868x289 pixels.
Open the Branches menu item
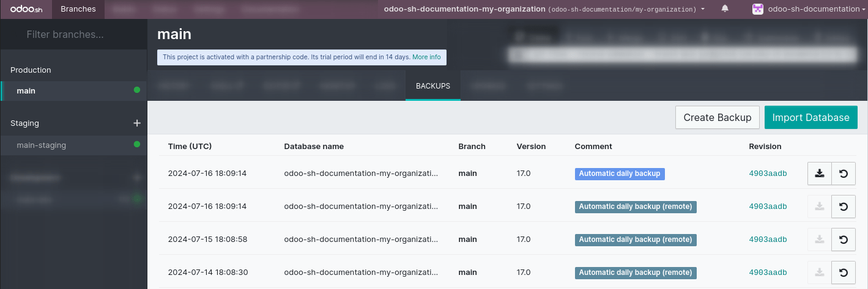78,9
